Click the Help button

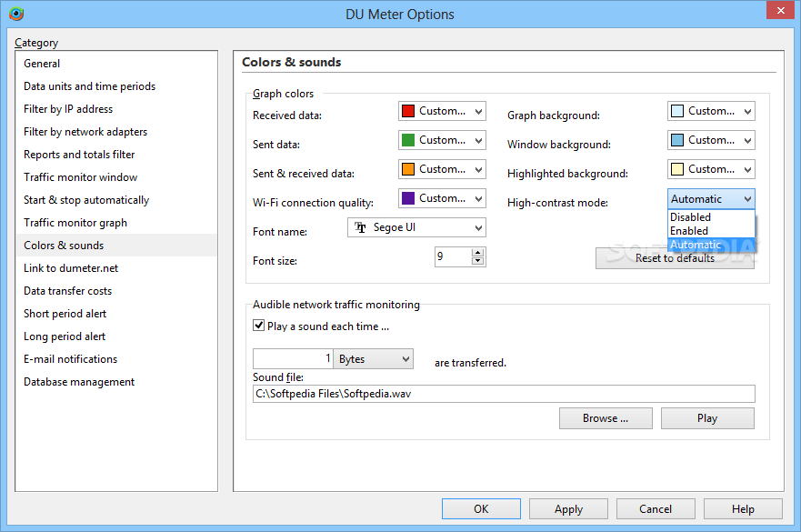click(744, 509)
